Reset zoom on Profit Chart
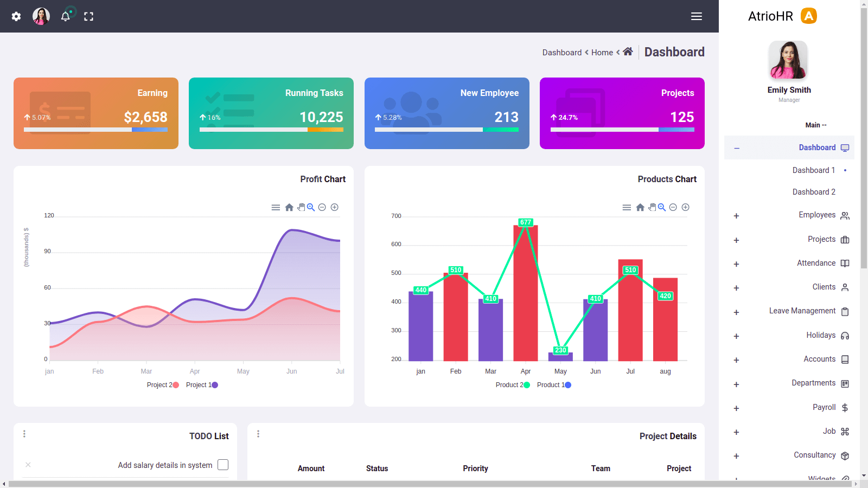 (x=289, y=207)
